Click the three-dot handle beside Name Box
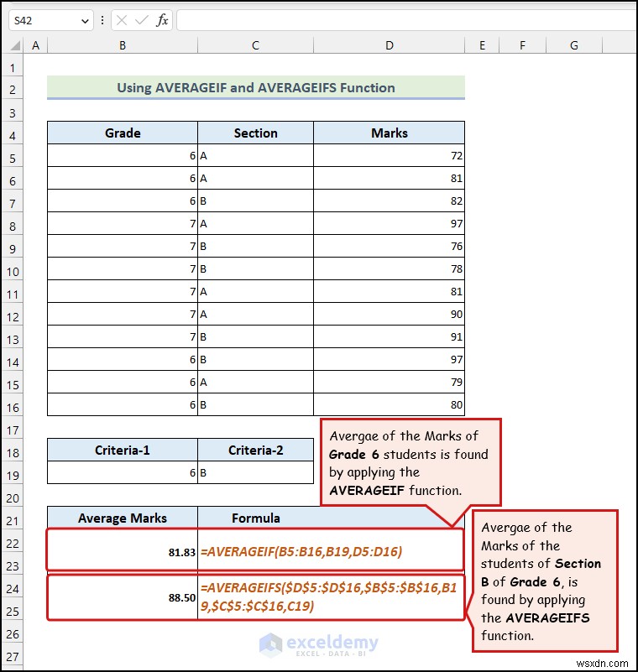 tap(102, 20)
